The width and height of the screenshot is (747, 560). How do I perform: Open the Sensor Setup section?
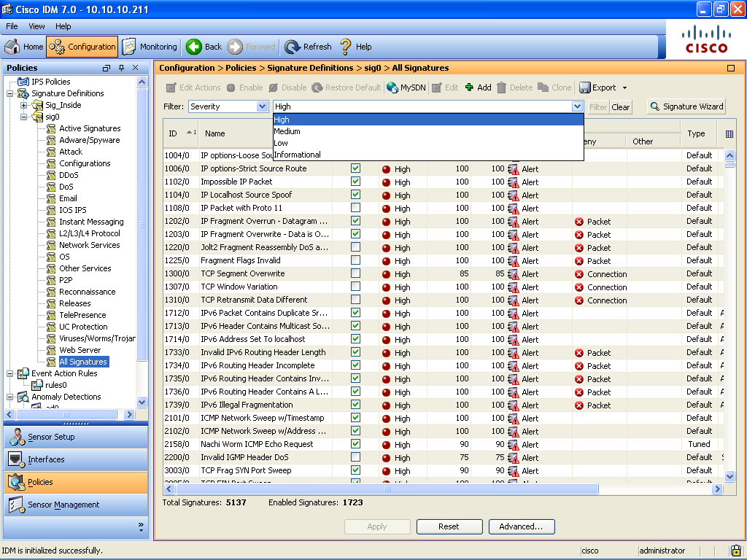tap(76, 437)
